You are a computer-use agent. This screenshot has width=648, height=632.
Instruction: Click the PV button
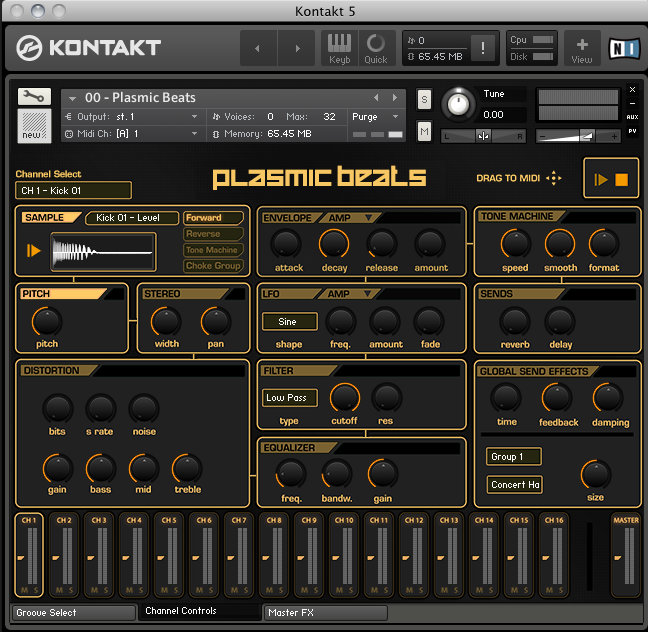click(x=632, y=131)
